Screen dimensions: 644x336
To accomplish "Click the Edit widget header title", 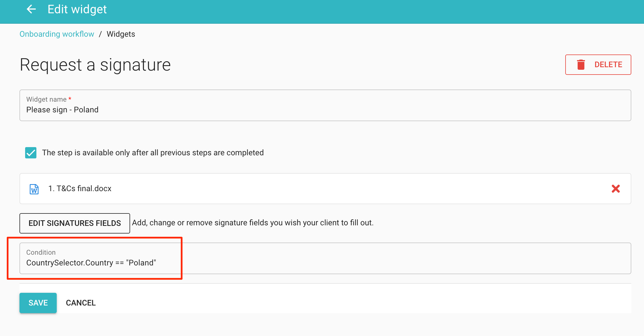I will [x=77, y=9].
